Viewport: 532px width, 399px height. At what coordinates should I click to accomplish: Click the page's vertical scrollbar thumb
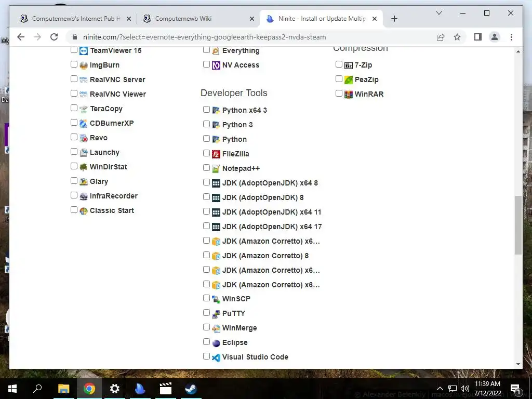click(518, 225)
